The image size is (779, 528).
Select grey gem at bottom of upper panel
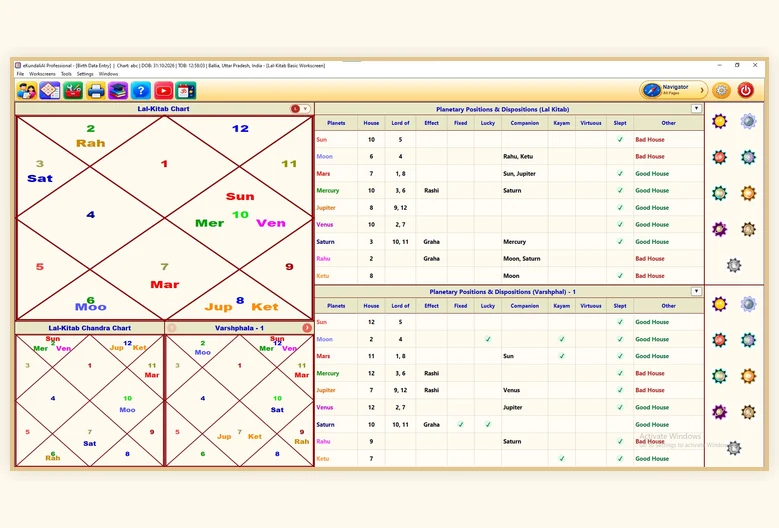(x=734, y=265)
